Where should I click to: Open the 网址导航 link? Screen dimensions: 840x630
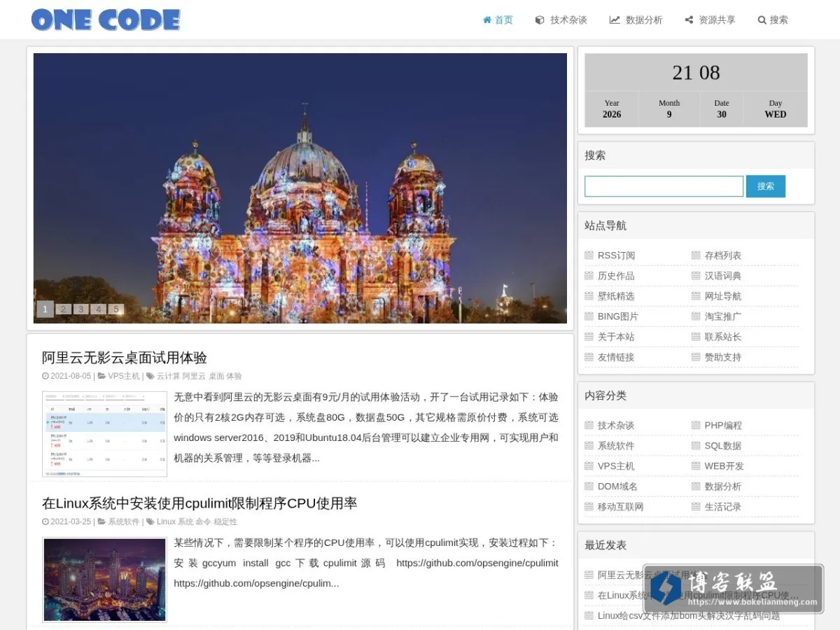tap(722, 296)
